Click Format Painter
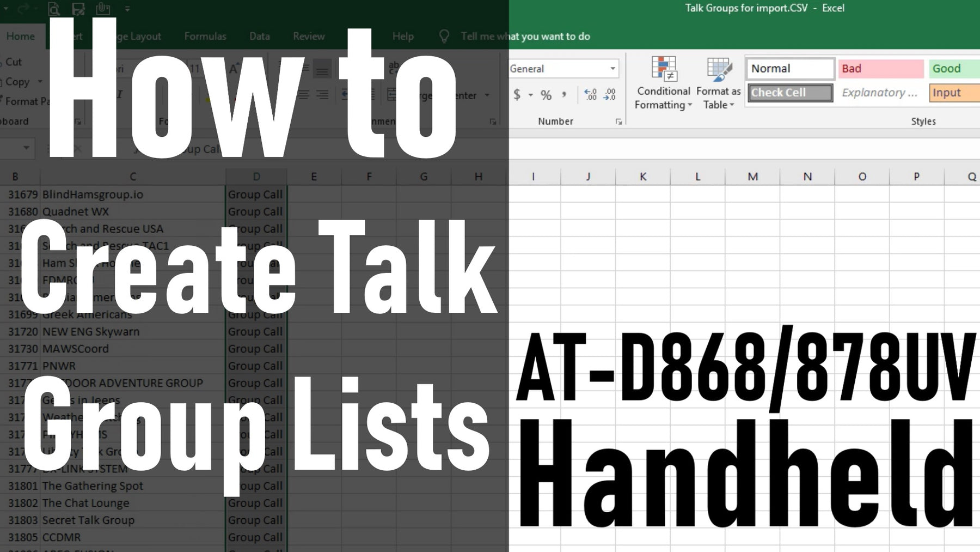Image resolution: width=980 pixels, height=552 pixels. (26, 101)
